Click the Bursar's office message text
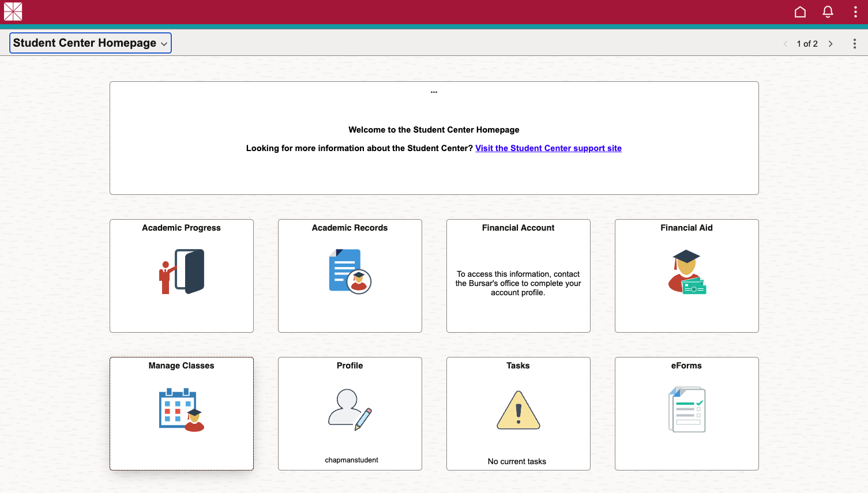The width and height of the screenshot is (868, 493). point(518,283)
